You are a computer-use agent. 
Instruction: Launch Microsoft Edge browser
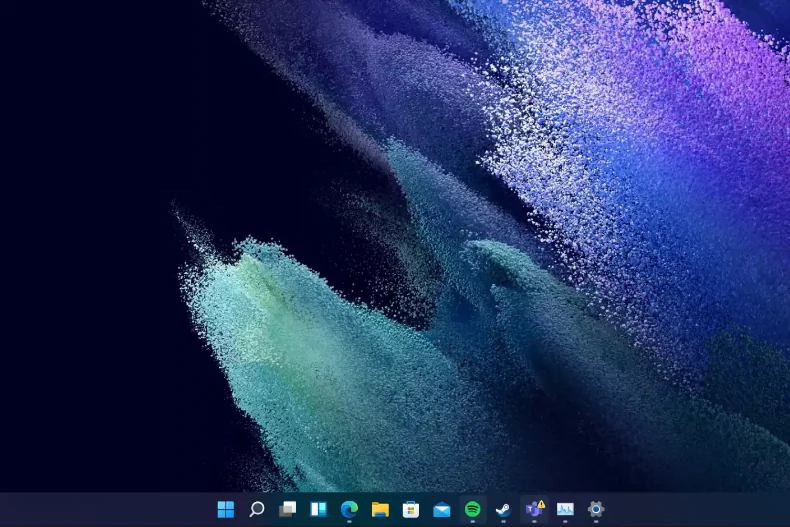(x=349, y=509)
